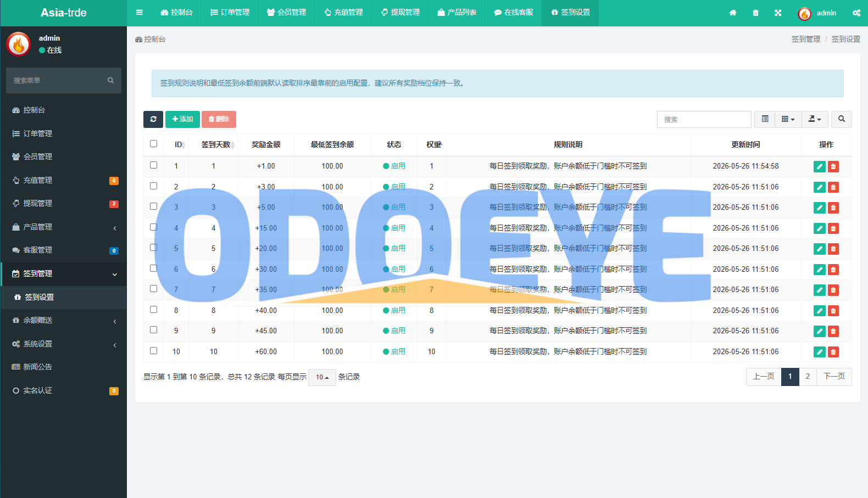Click the trash icon in the top bar
Screen dimensions: 868x498
tap(755, 13)
